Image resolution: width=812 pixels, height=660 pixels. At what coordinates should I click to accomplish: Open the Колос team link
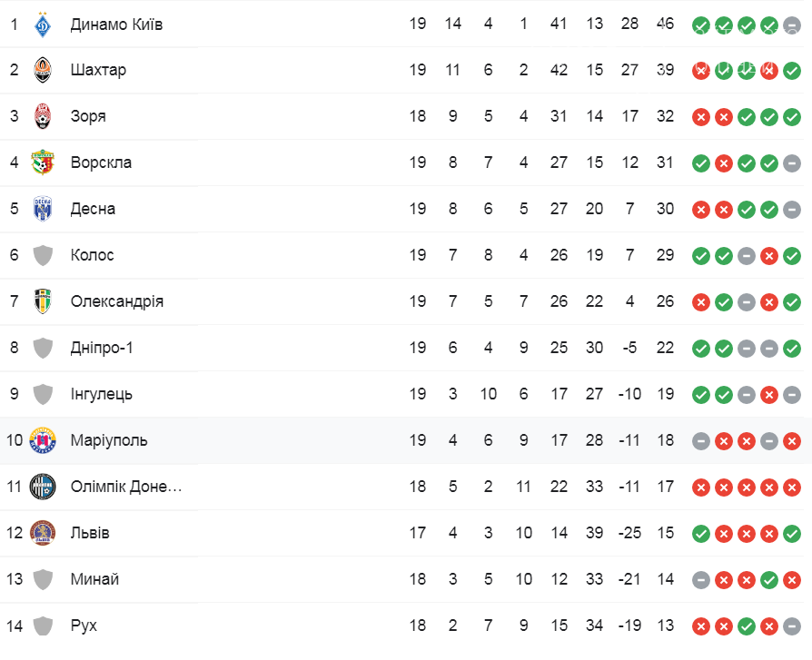click(x=92, y=255)
